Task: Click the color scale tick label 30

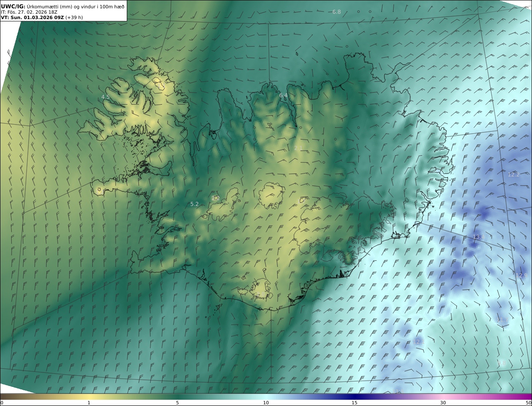Action: click(443, 403)
